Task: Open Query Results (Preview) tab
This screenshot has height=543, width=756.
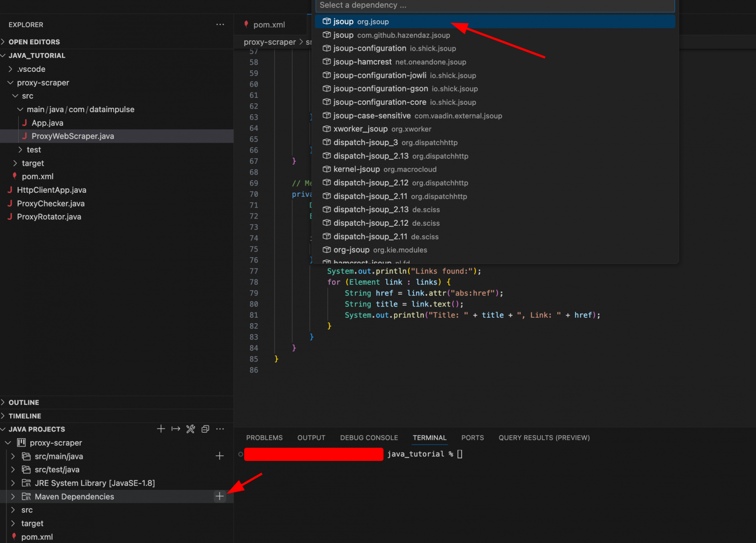Action: (x=544, y=438)
